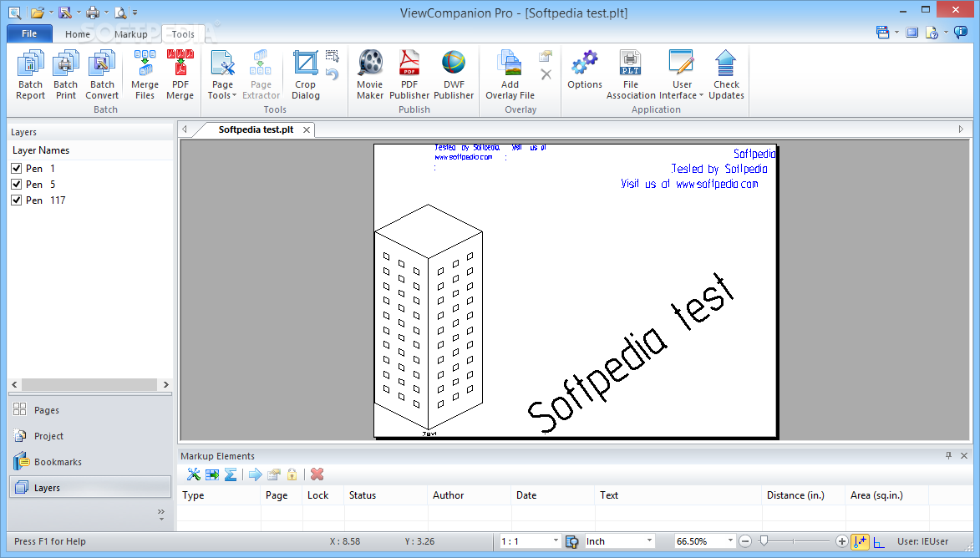Open the PDF Merge tool
The image size is (980, 558).
[x=180, y=74]
